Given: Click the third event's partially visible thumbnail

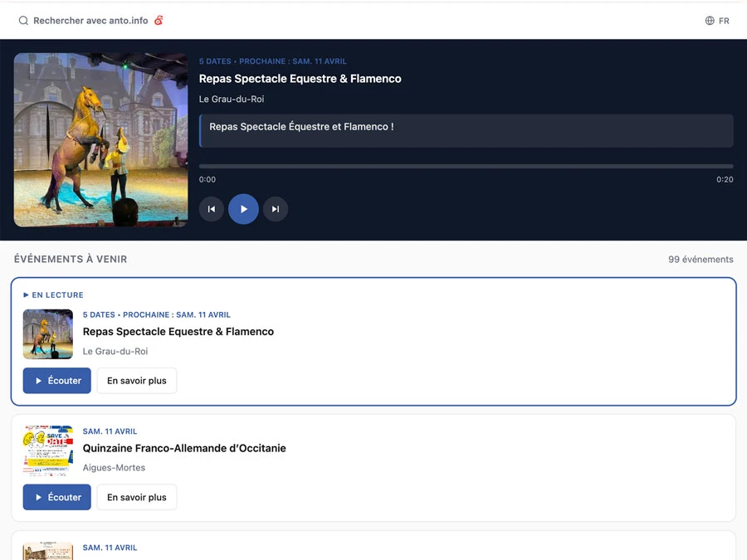Looking at the screenshot, I should coord(48,552).
